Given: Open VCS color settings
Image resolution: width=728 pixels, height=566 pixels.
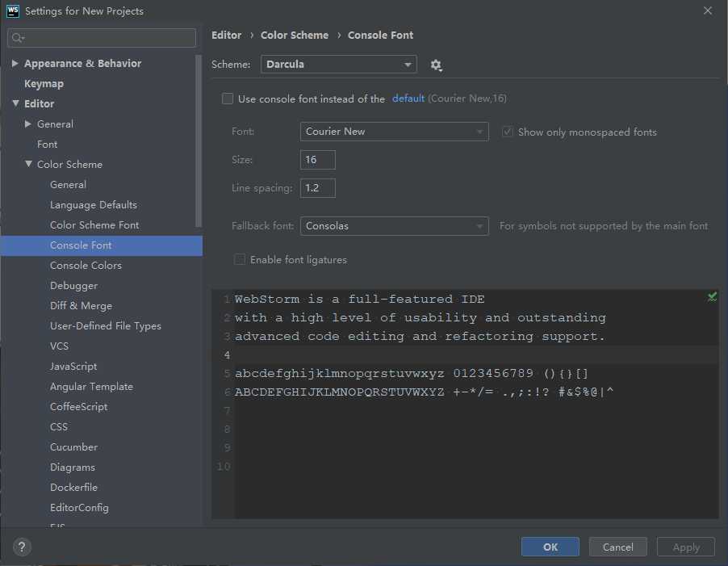Looking at the screenshot, I should click(59, 346).
